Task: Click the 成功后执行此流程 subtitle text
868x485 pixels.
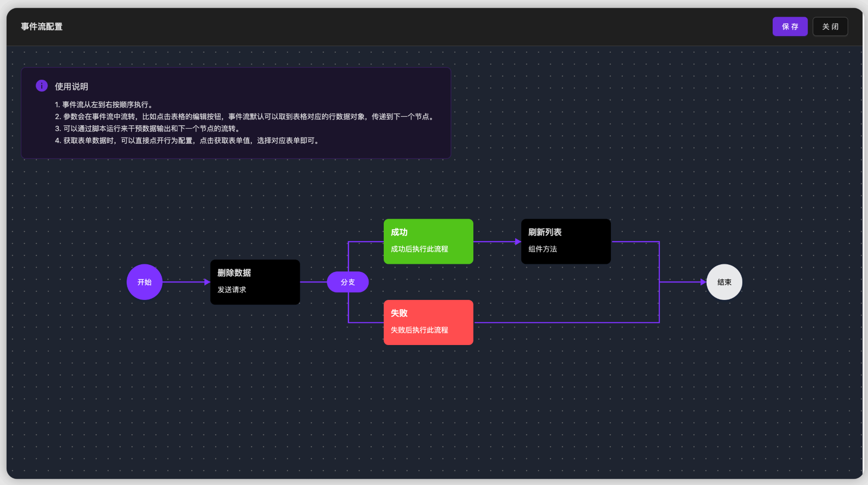Action: pyautogui.click(x=419, y=249)
